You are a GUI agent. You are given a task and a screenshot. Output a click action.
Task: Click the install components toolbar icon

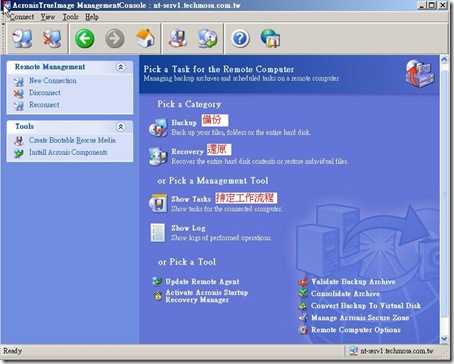tap(207, 38)
